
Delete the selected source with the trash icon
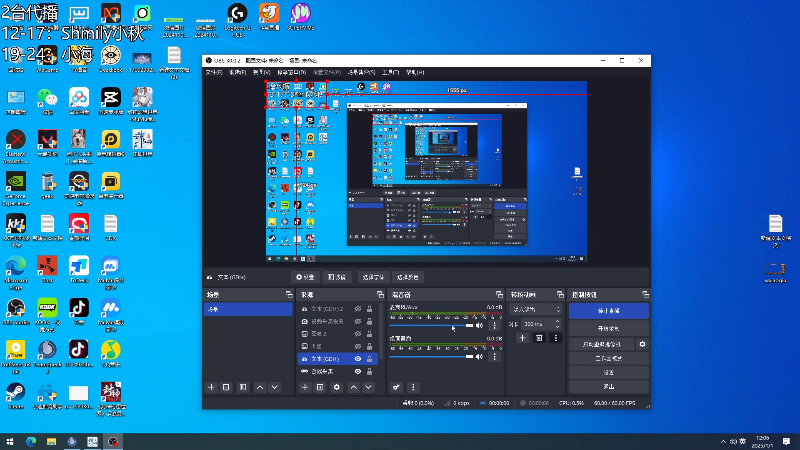320,387
